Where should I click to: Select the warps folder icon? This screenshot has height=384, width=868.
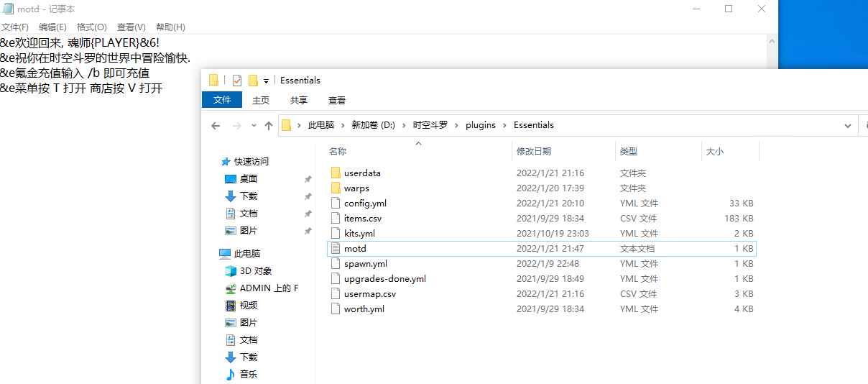pos(336,188)
